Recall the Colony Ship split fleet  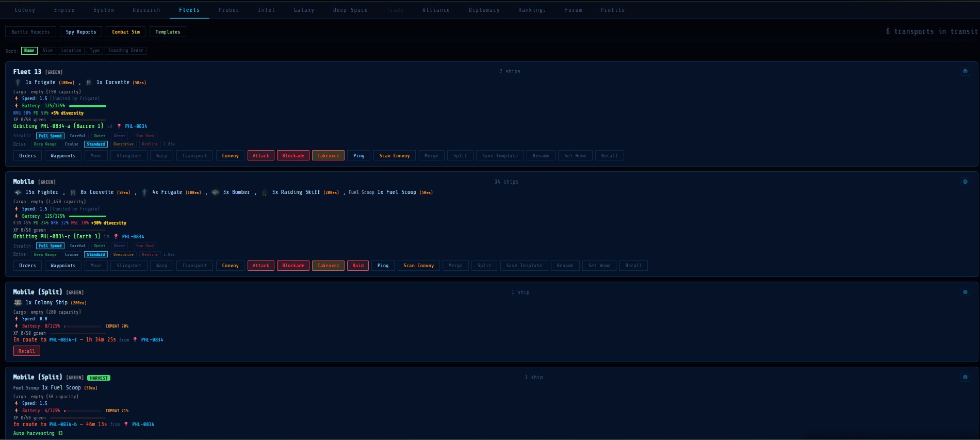click(x=27, y=351)
